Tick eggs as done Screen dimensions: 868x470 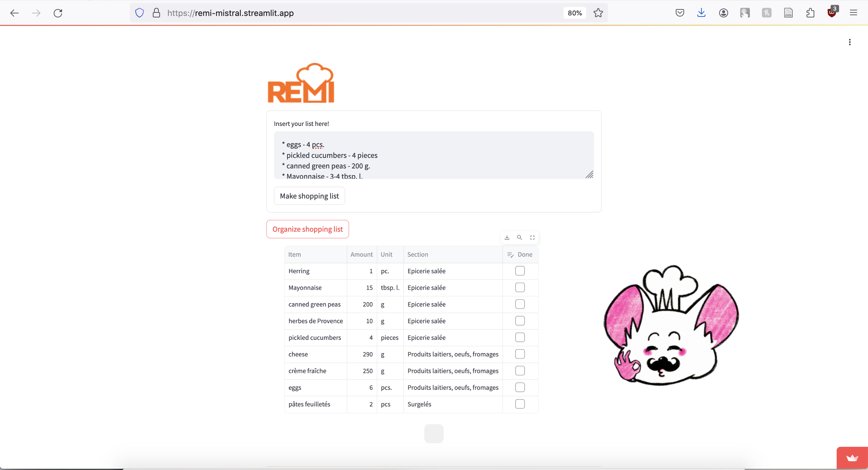[x=520, y=387]
